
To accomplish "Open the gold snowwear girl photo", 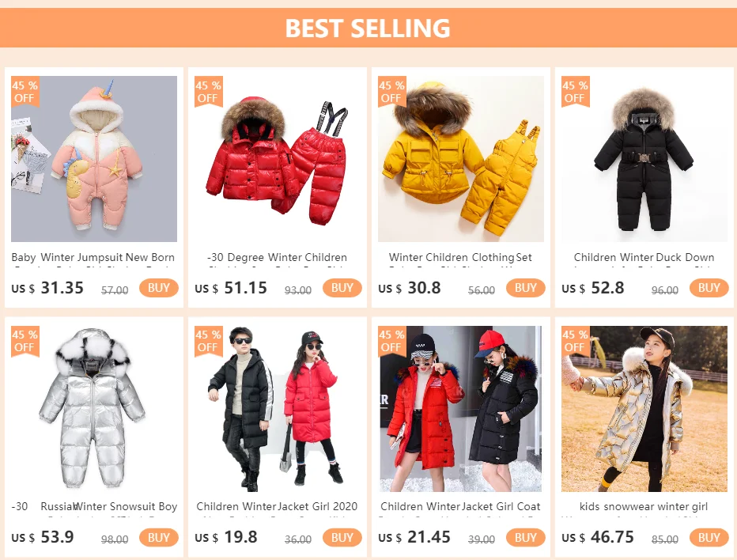I will (x=644, y=409).
